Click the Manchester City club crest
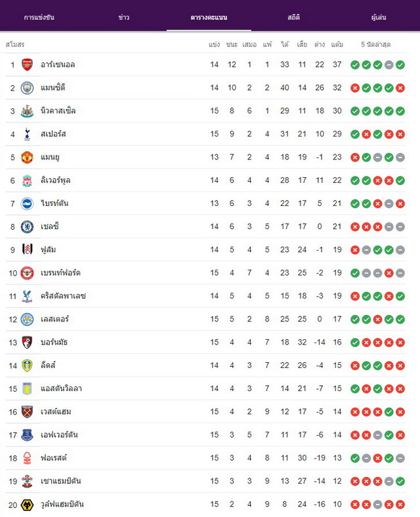This screenshot has height=517, width=420. [x=27, y=88]
